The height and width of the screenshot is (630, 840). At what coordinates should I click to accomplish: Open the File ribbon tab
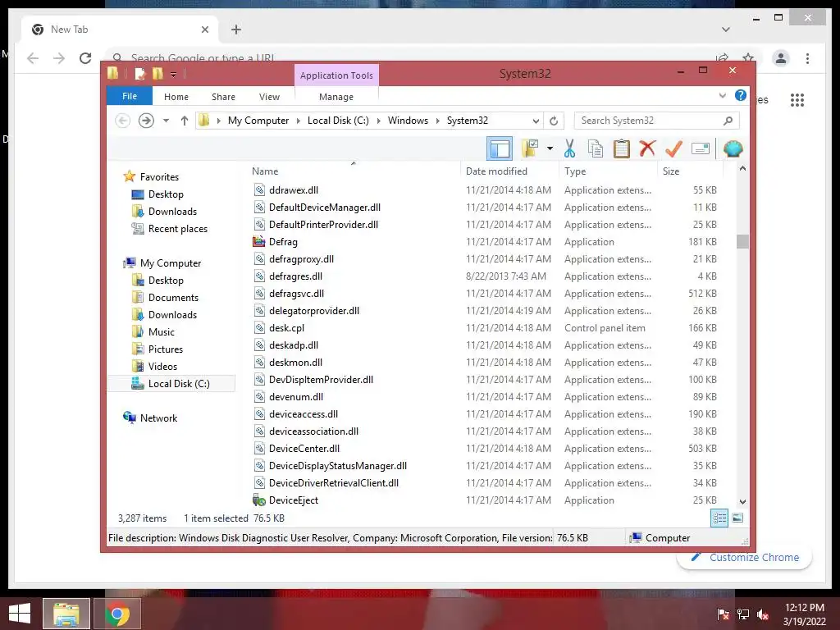pyautogui.click(x=130, y=96)
